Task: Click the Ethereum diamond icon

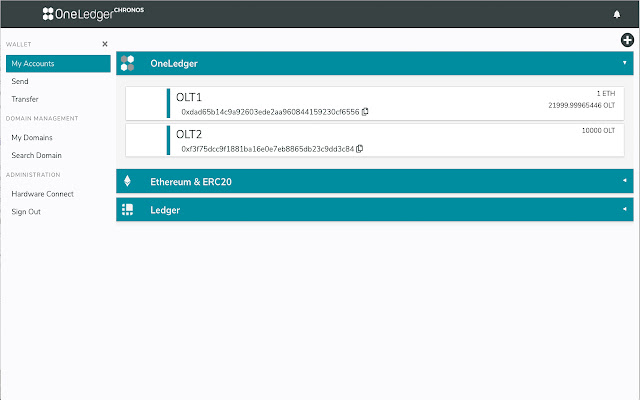Action: click(x=127, y=181)
